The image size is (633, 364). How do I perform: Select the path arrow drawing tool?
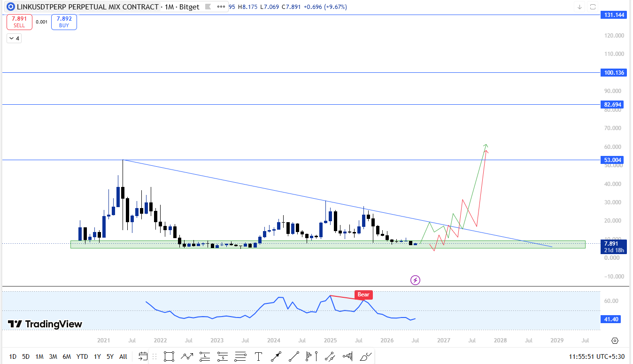[x=187, y=356]
